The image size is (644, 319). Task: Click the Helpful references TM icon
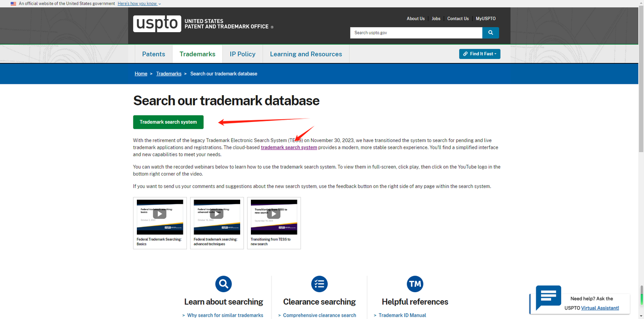click(415, 284)
